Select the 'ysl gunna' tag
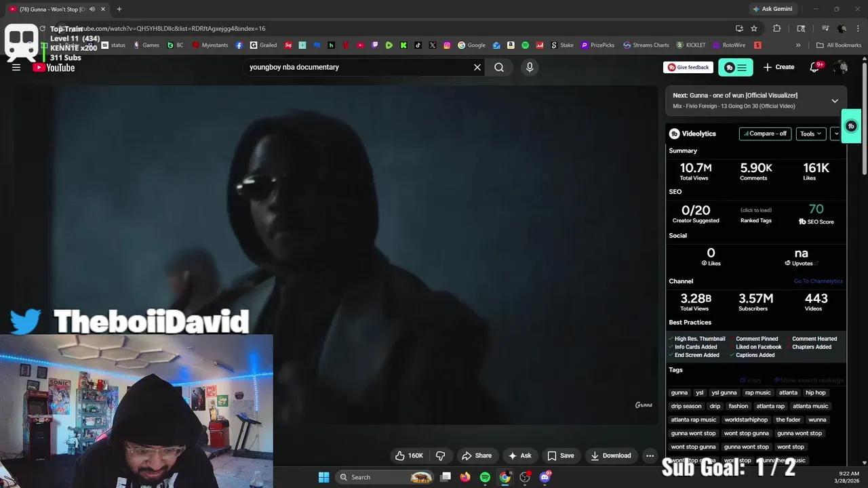Screen dimensions: 868x488 (x=724, y=392)
